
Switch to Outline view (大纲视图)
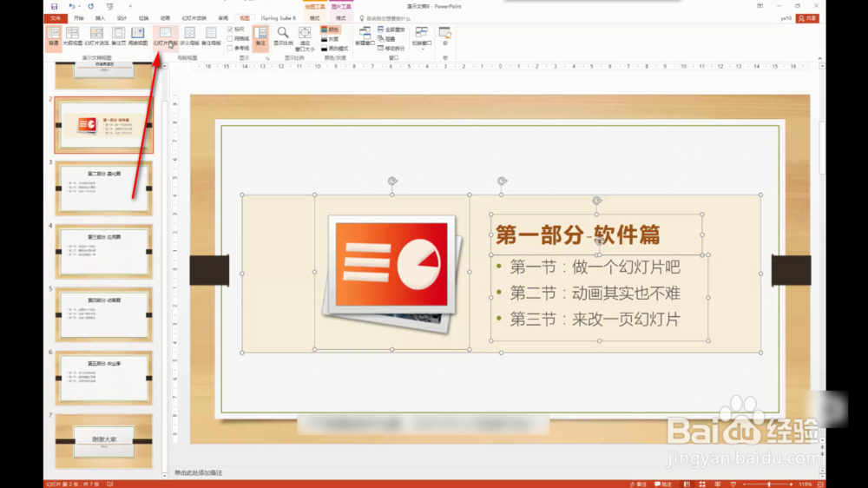[73, 36]
